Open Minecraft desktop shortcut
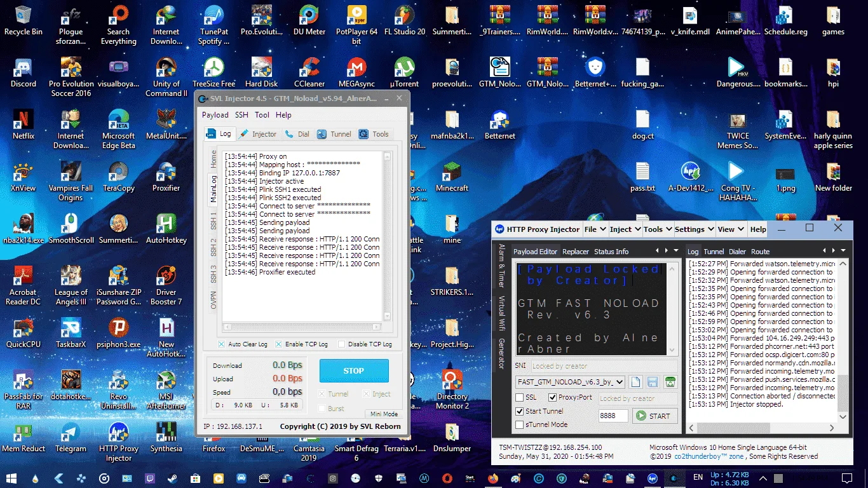This screenshot has height=488, width=868. (x=452, y=177)
